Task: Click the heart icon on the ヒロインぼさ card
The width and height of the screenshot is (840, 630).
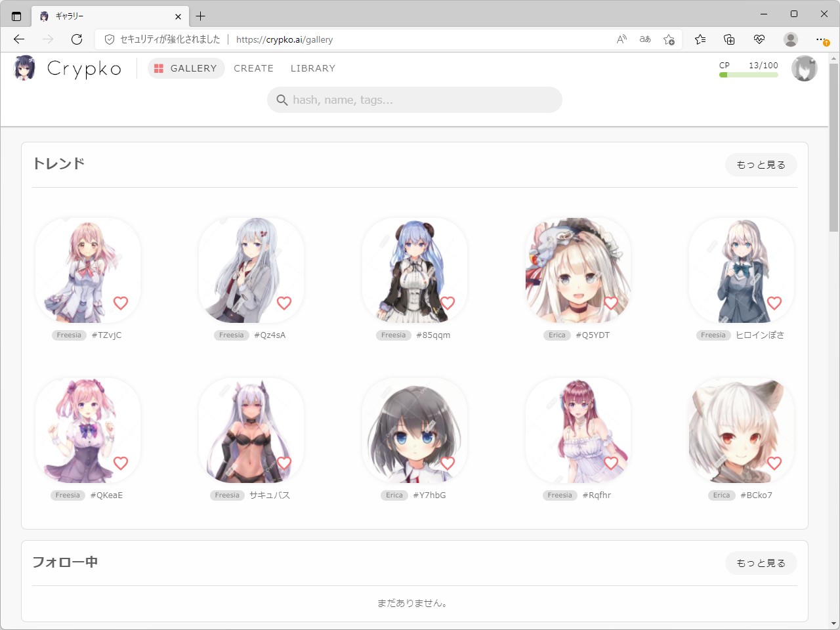Action: (774, 303)
